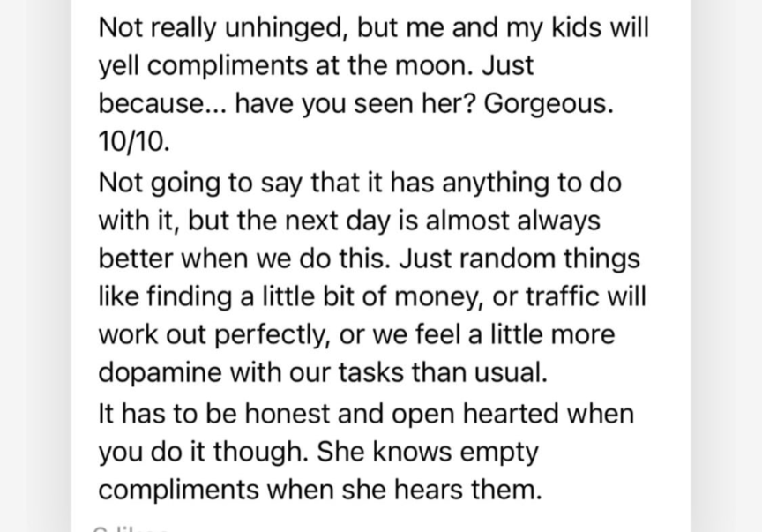Click the word "money," in the post
This screenshot has height=532, width=762.
(420, 296)
